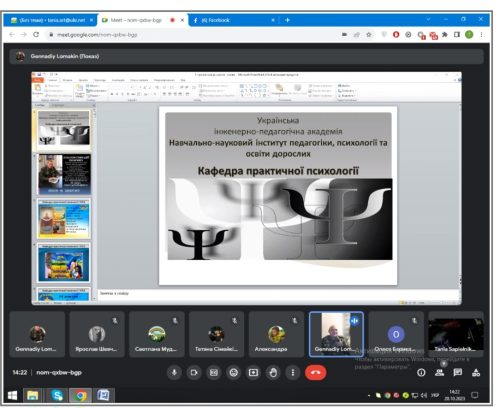Click Gennadiy Lomakin (Показ) presentation banner
The image size is (500, 408).
tap(246, 56)
